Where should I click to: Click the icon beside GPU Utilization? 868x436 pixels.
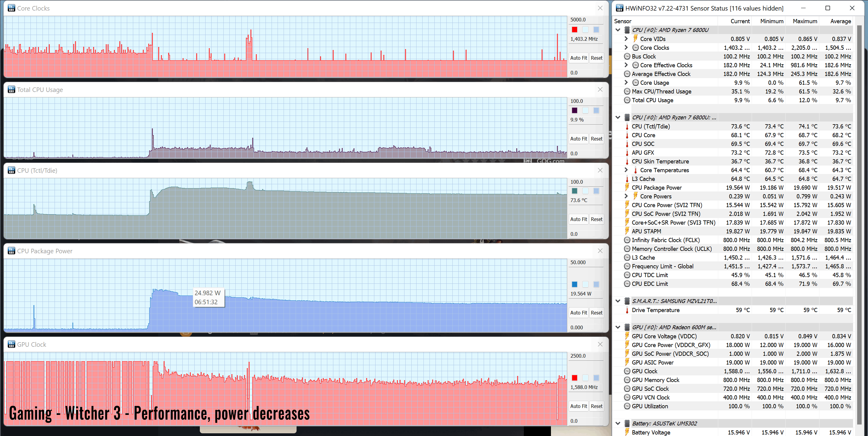click(627, 406)
